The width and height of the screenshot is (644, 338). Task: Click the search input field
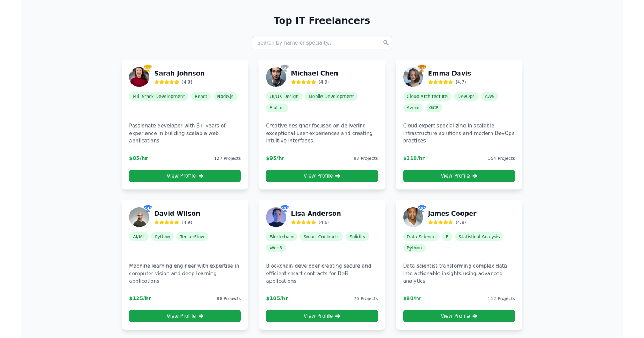coord(317,42)
